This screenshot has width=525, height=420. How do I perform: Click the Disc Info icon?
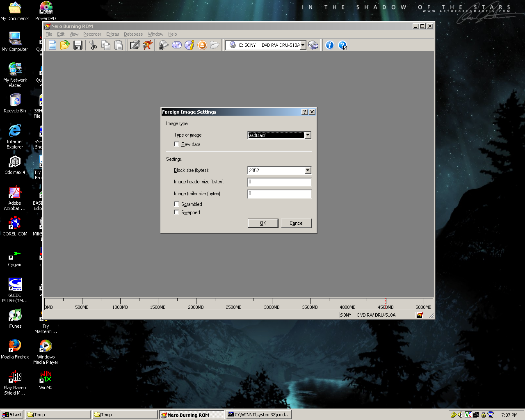[189, 45]
